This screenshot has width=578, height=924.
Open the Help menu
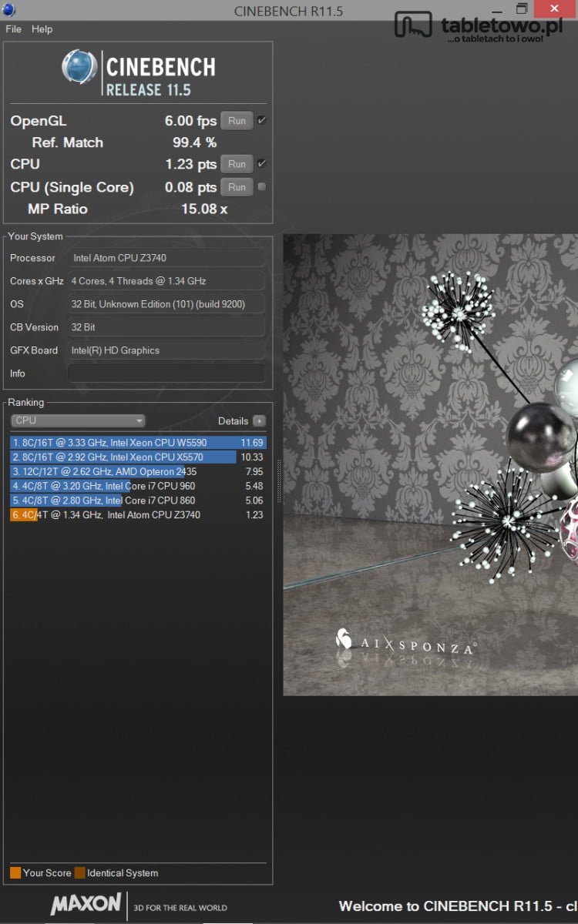point(42,29)
